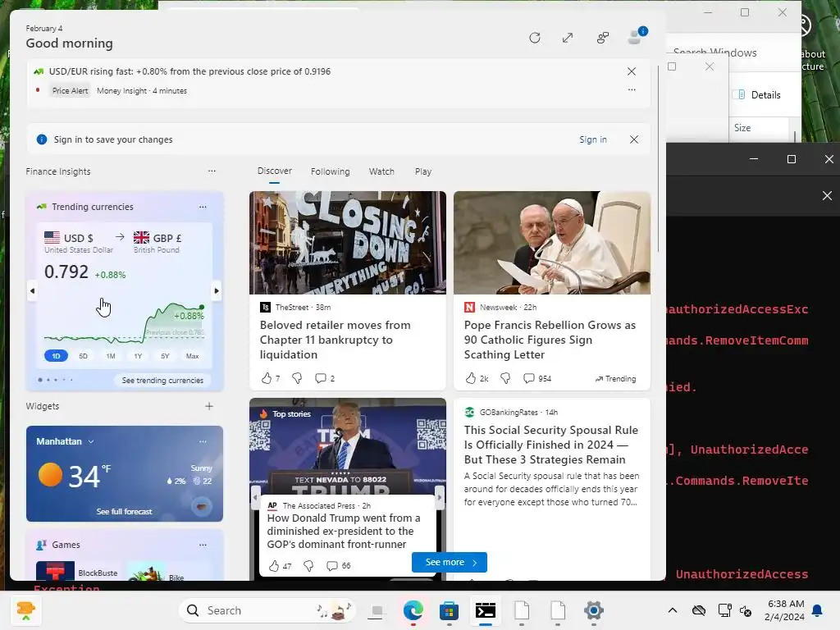Dismiss the USD/EUR price alert
The height and width of the screenshot is (630, 840).
click(x=632, y=71)
